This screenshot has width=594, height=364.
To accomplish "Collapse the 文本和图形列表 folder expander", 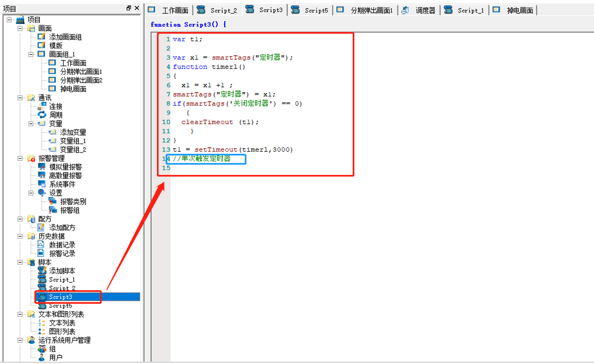I will tap(20, 314).
